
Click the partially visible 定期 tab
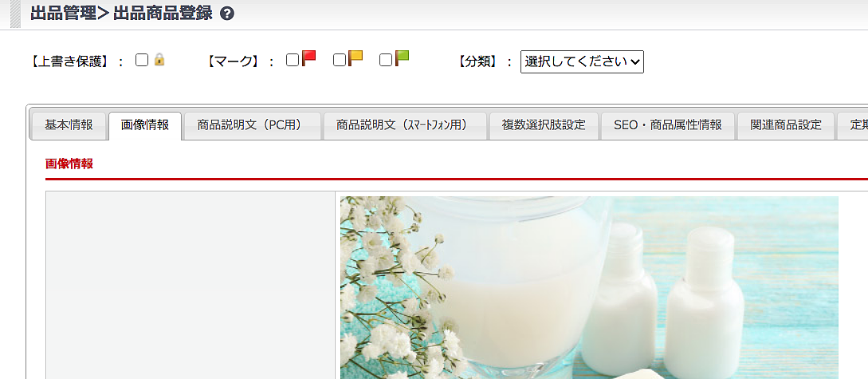coord(853,125)
